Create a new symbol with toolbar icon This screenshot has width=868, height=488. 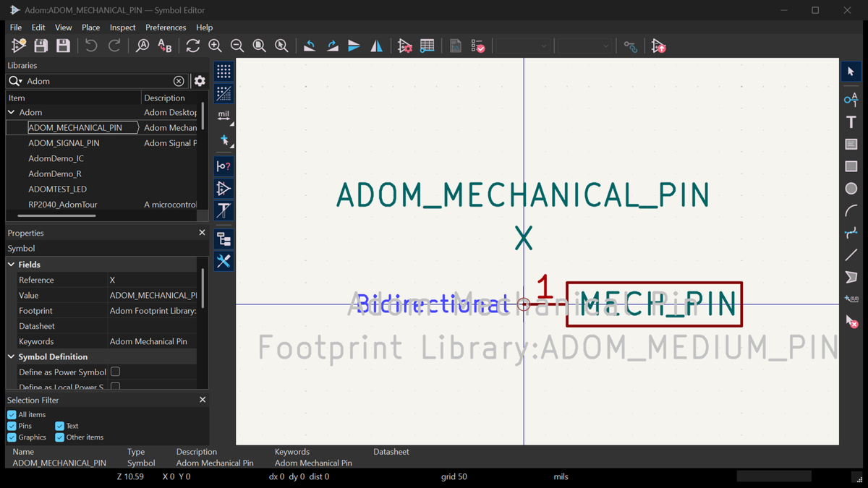[19, 46]
